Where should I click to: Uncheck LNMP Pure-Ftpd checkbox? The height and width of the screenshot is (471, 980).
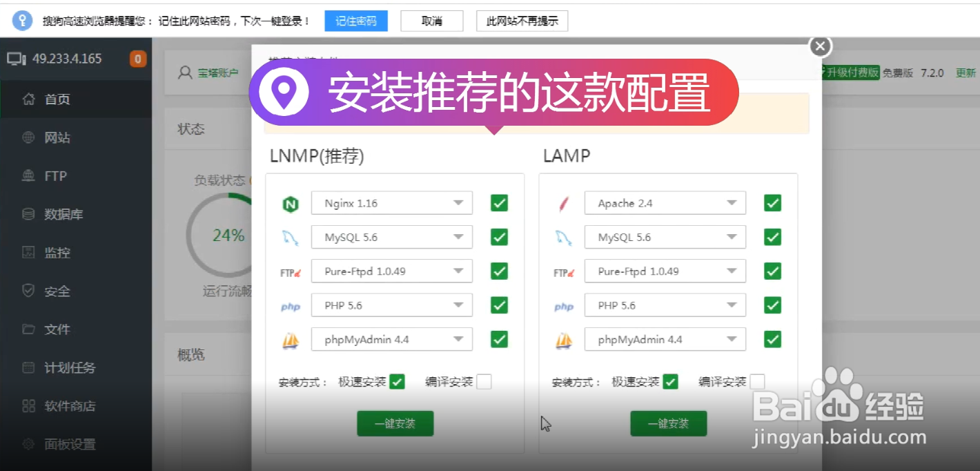(500, 271)
